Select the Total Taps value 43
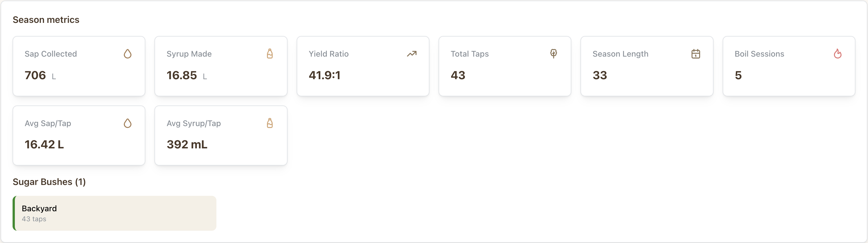The width and height of the screenshot is (868, 243). click(458, 75)
